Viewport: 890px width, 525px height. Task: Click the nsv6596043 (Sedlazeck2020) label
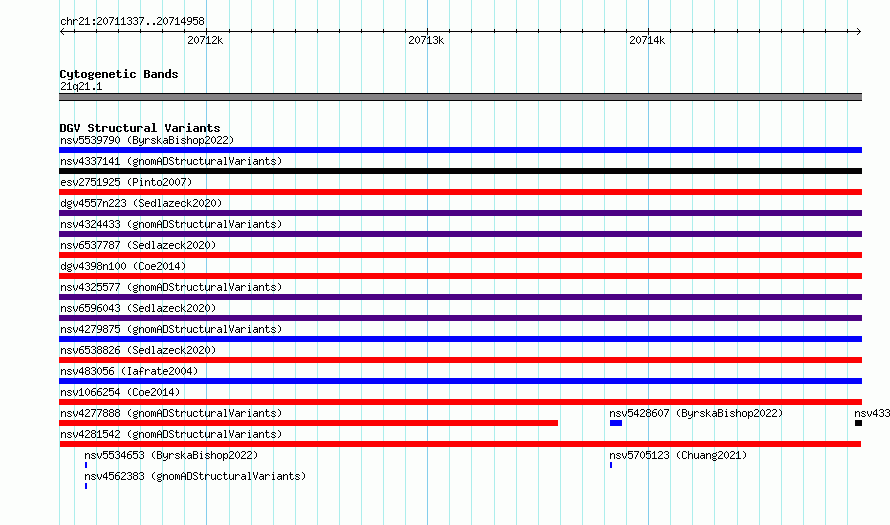click(138, 308)
